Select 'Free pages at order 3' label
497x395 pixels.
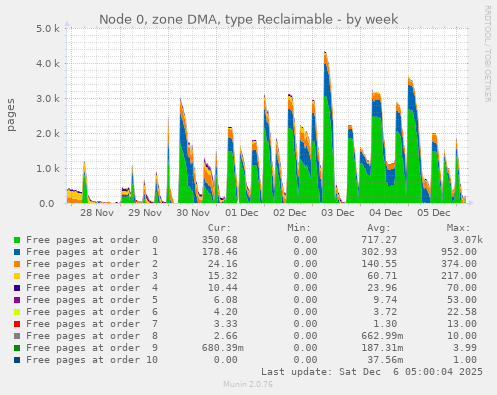click(92, 276)
